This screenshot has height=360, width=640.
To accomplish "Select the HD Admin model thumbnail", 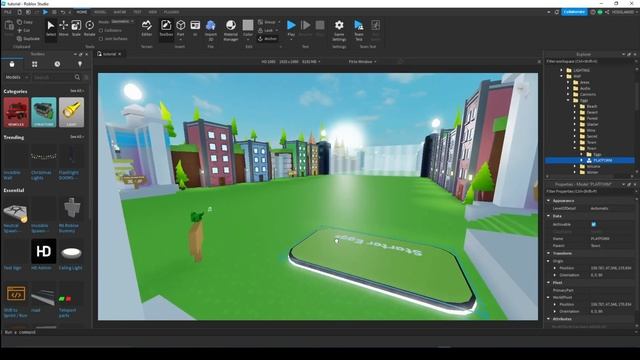I will 44,252.
